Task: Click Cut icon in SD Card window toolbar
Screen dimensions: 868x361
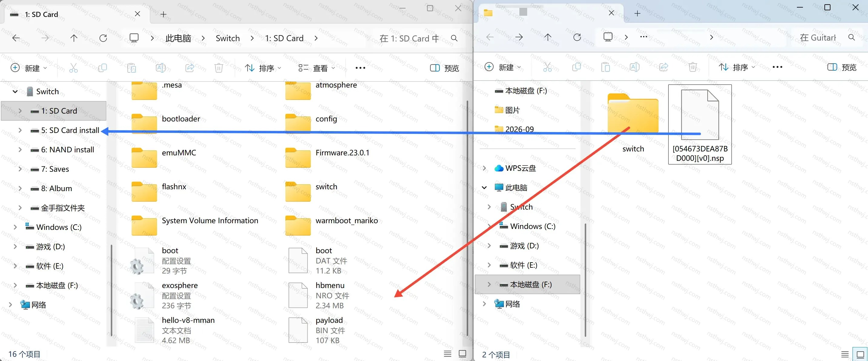Action: coord(74,68)
